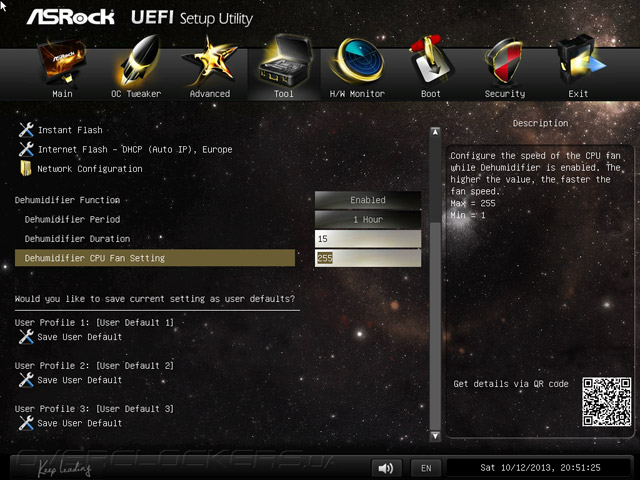Image resolution: width=640 pixels, height=480 pixels.
Task: Select Internet Flash DHCP Europe entry
Action: pos(135,149)
